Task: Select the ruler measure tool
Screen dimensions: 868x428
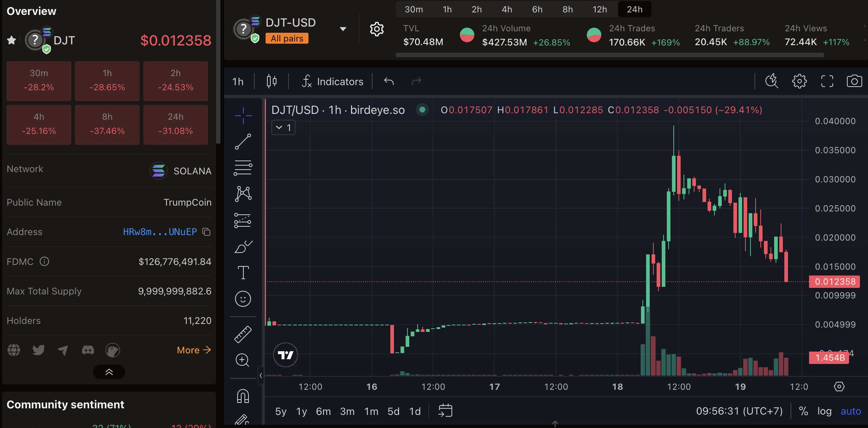Action: click(243, 334)
